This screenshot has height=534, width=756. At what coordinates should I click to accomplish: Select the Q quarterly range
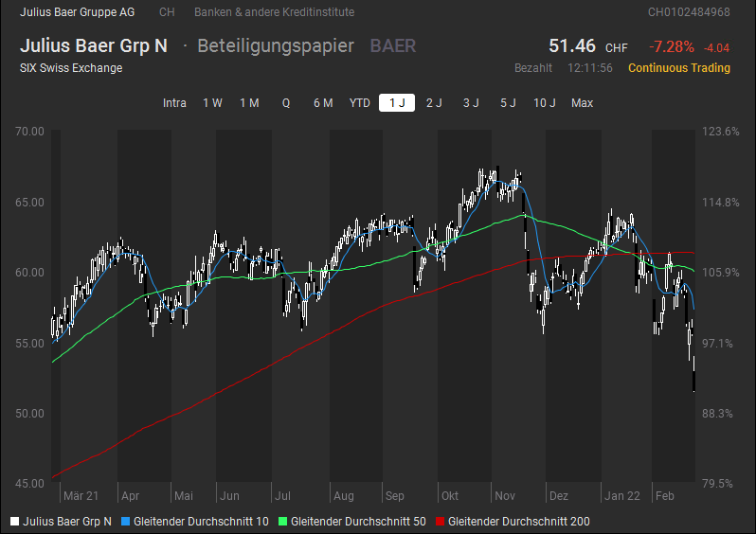click(x=286, y=103)
